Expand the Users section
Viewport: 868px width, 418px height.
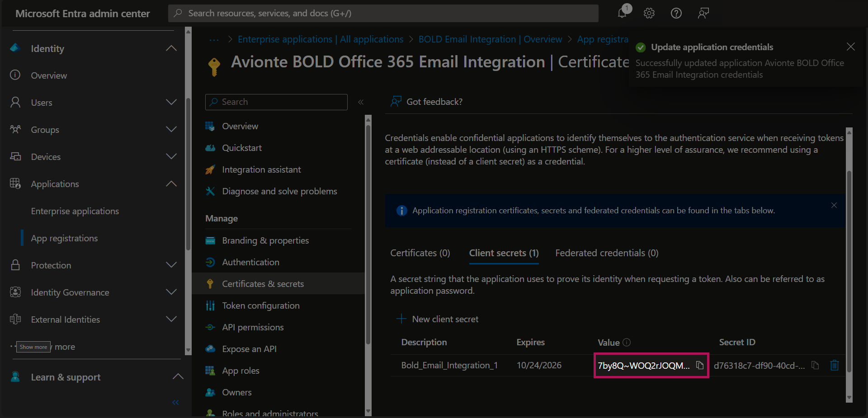(x=171, y=102)
